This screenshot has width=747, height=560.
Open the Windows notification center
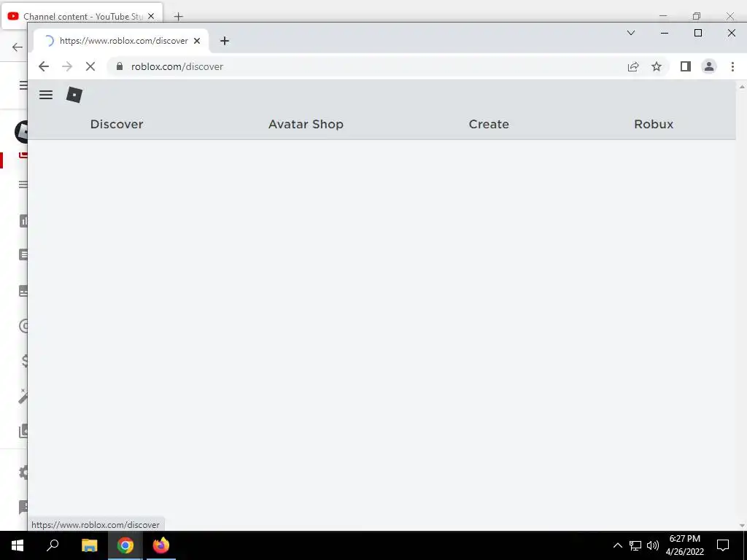pos(723,545)
